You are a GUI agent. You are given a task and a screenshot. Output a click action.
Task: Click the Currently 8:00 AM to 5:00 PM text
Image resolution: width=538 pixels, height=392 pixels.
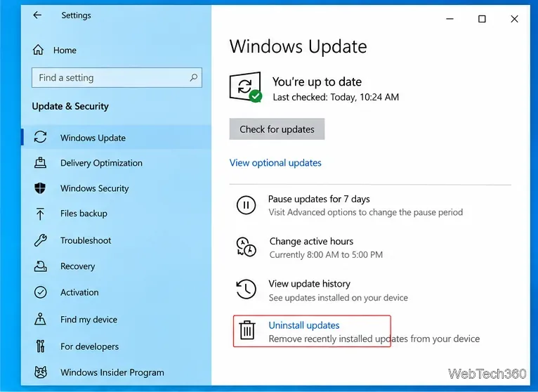pos(326,255)
